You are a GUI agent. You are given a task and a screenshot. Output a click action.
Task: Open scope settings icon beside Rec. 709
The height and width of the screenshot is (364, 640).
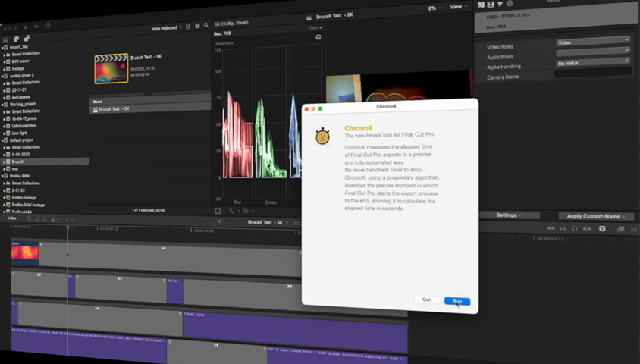pyautogui.click(x=318, y=37)
